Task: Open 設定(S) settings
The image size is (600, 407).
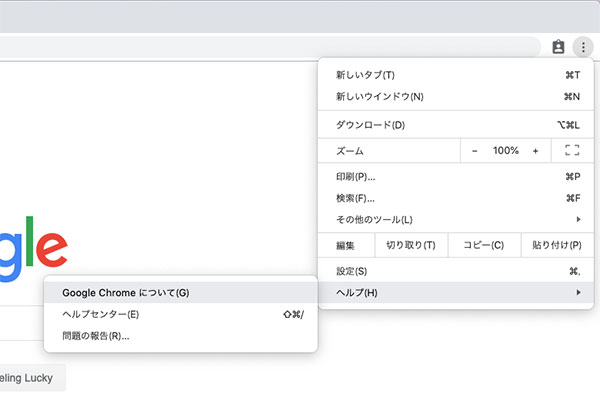Action: point(352,271)
